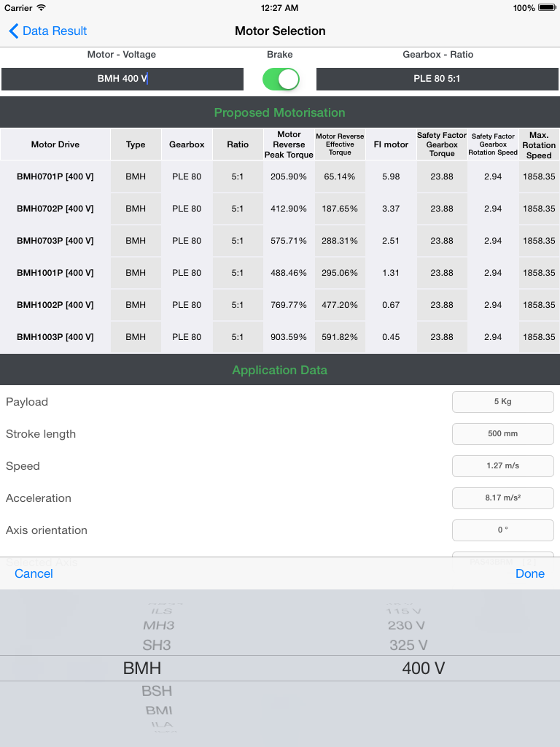Image resolution: width=560 pixels, height=747 pixels.
Task: Select MH3 in the motor picker
Action: pos(158,625)
